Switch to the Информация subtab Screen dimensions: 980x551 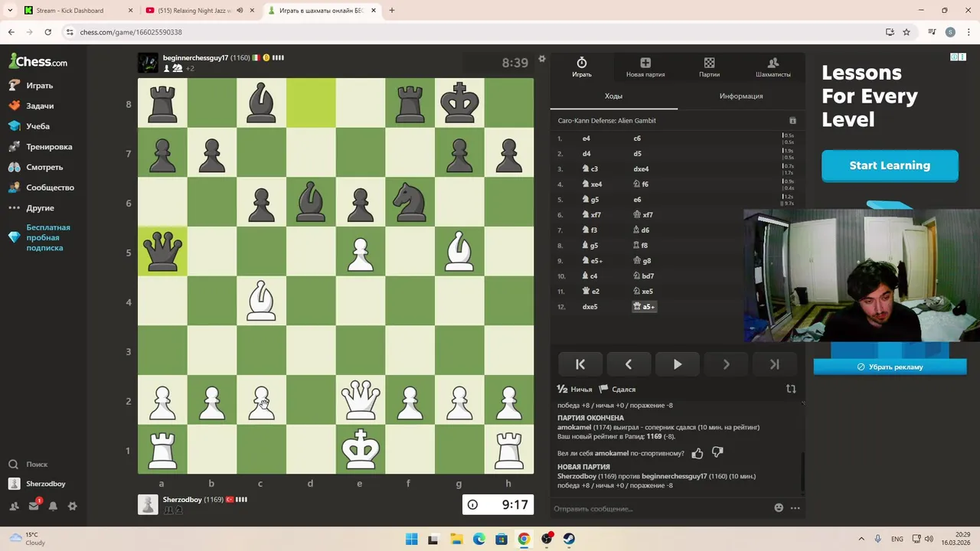click(741, 96)
